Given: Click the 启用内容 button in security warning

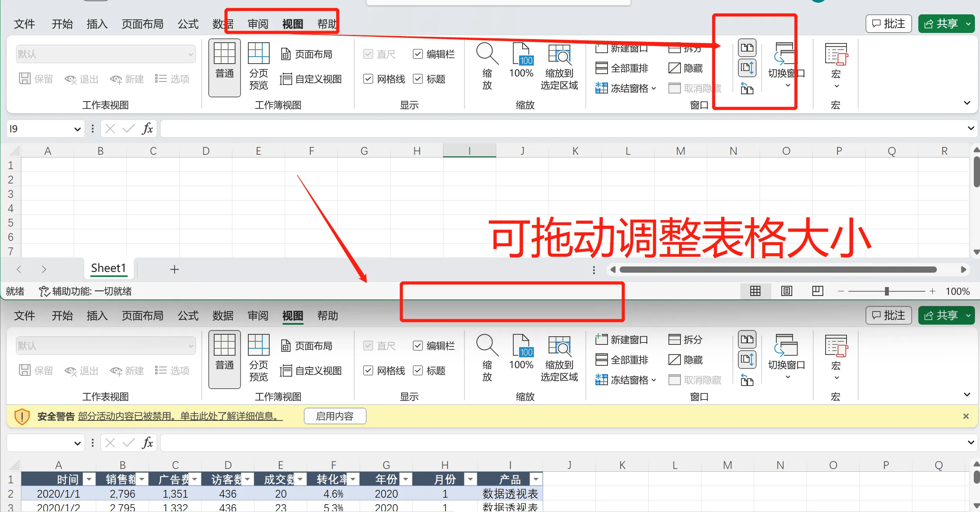Looking at the screenshot, I should pos(335,416).
